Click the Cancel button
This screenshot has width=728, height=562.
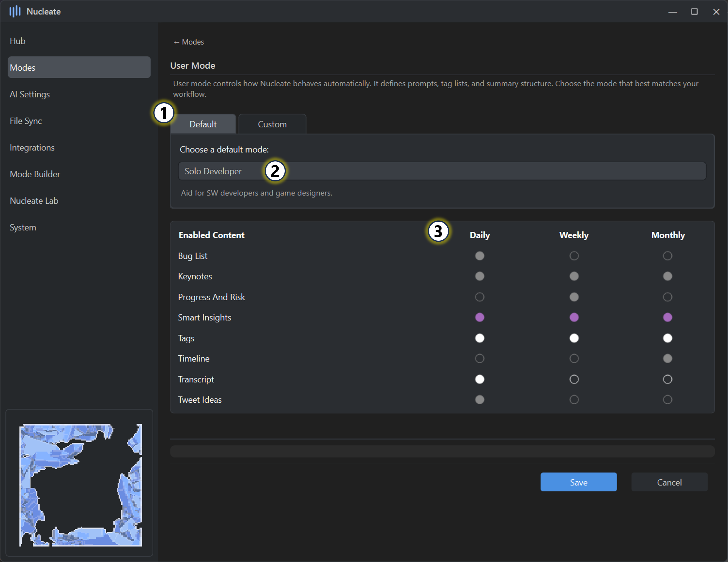point(669,482)
